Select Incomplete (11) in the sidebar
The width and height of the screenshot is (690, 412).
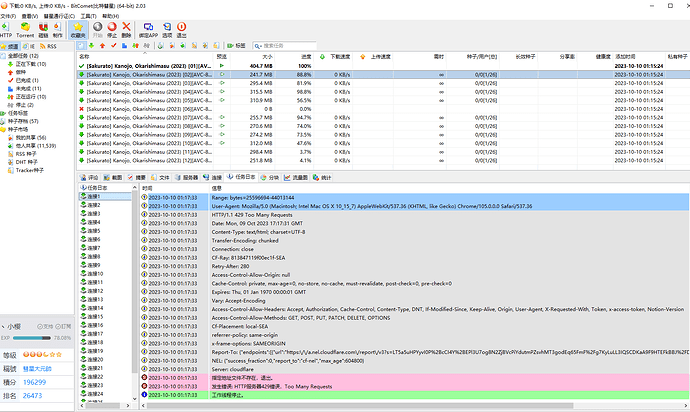pyautogui.click(x=28, y=88)
